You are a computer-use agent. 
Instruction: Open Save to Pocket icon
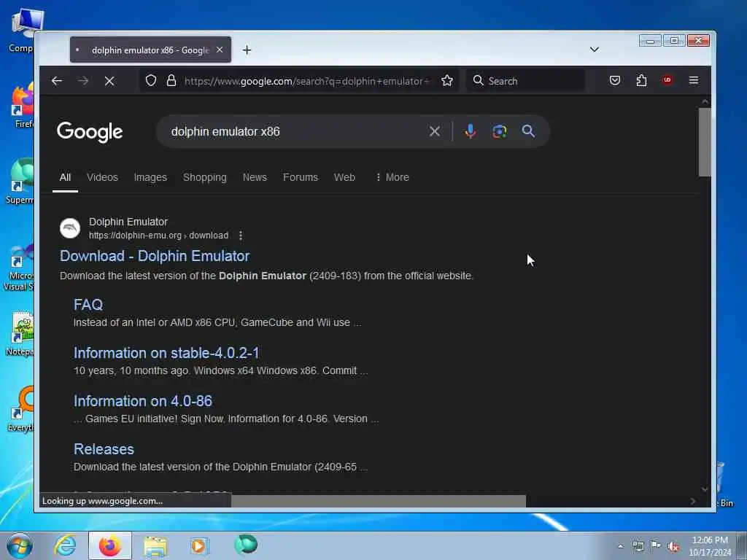615,80
